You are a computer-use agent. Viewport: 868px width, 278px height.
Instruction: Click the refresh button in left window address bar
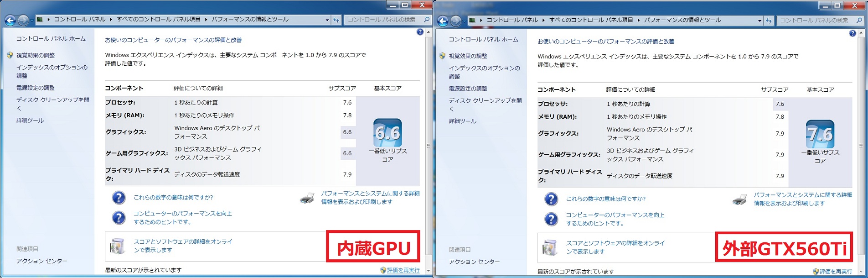pyautogui.click(x=336, y=20)
